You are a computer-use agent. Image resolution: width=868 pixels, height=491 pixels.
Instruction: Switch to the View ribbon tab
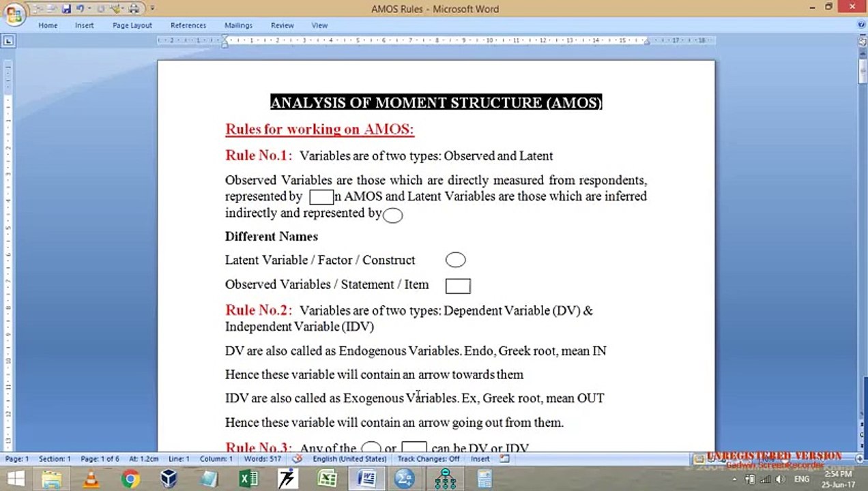click(319, 25)
